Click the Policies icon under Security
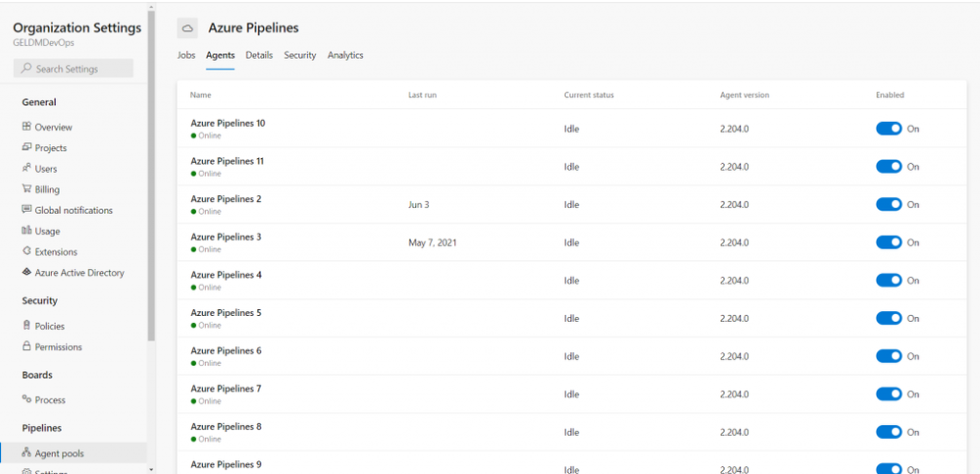980x474 pixels. 26,325
